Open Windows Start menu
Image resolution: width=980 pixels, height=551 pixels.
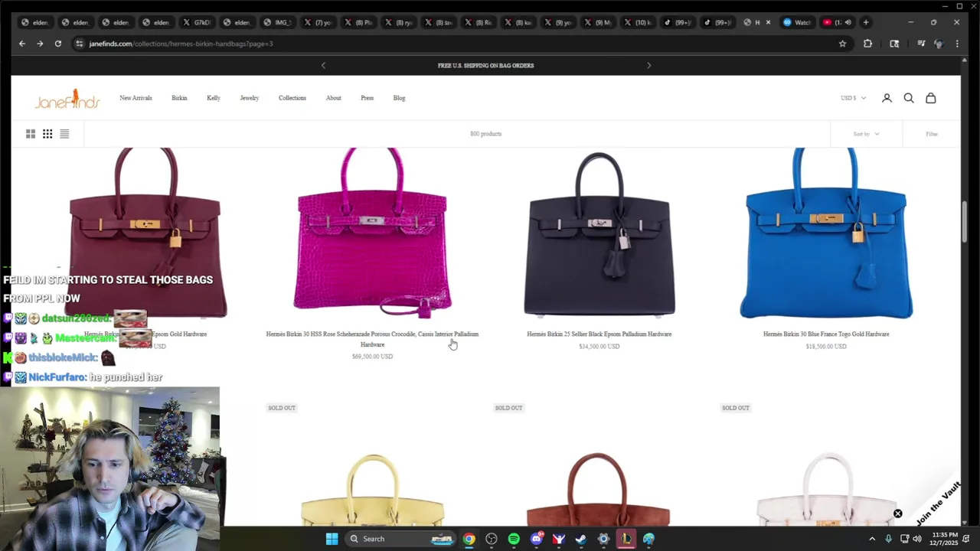click(x=332, y=539)
